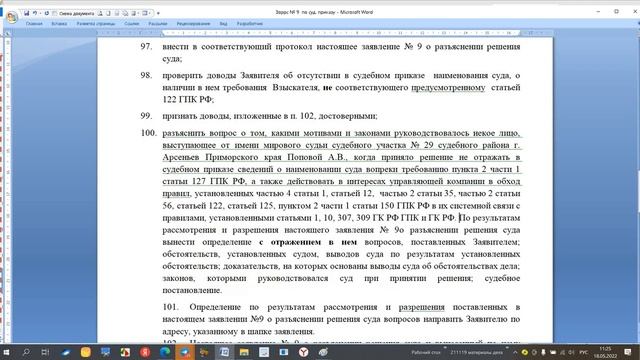The width and height of the screenshot is (640, 360).
Task: Open the Главная ribbon tab
Action: tap(34, 24)
